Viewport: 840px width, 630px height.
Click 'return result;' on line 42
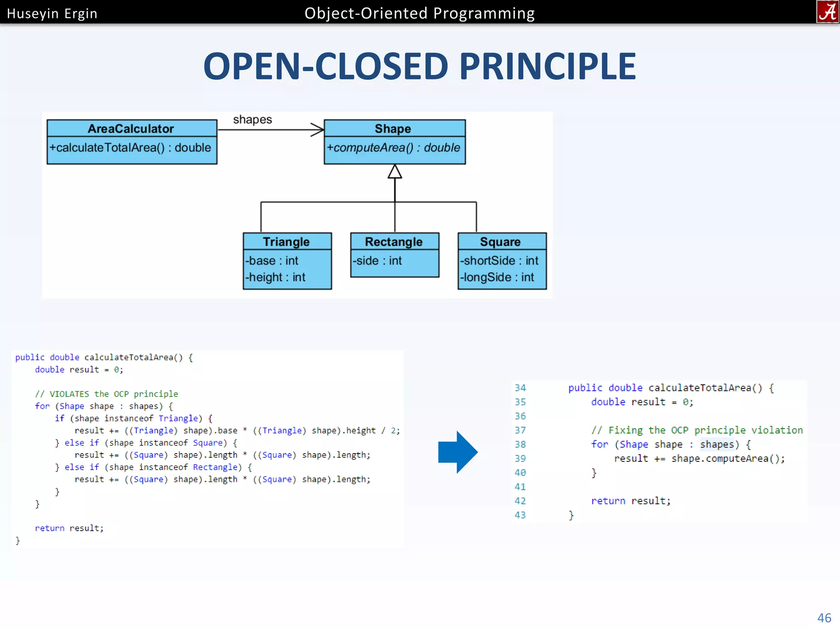tap(630, 501)
